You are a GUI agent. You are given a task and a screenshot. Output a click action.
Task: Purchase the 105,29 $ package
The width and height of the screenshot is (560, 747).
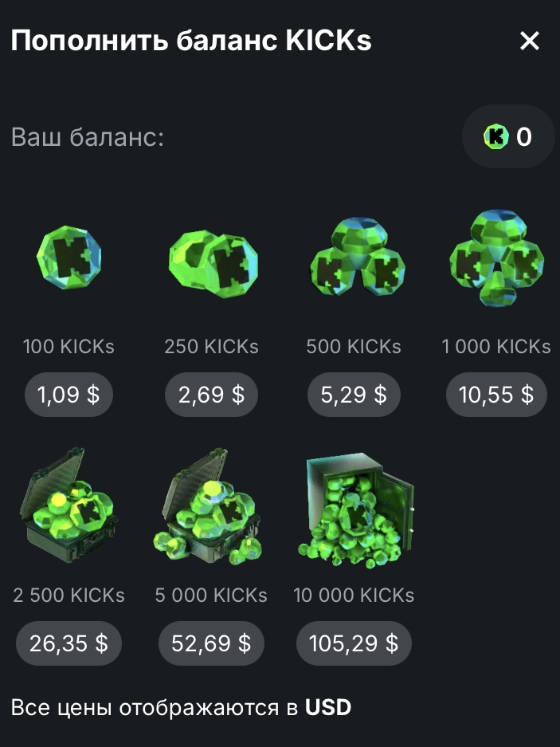[x=354, y=643]
